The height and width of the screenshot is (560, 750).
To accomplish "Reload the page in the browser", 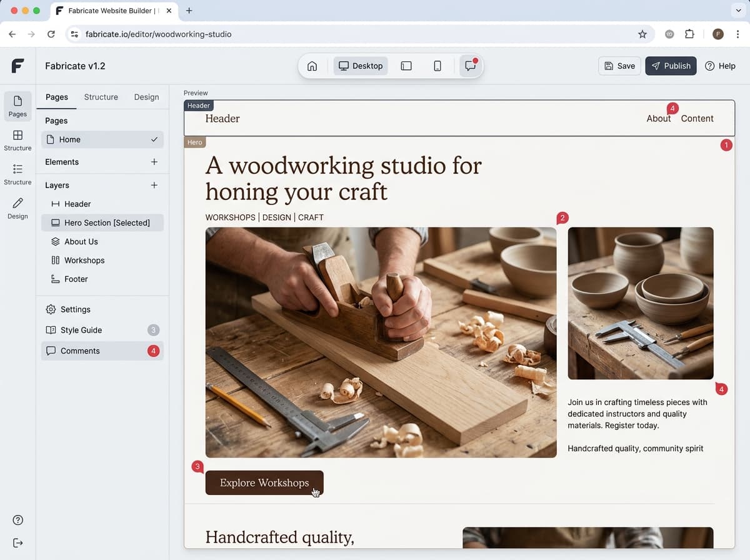I will [x=51, y=34].
